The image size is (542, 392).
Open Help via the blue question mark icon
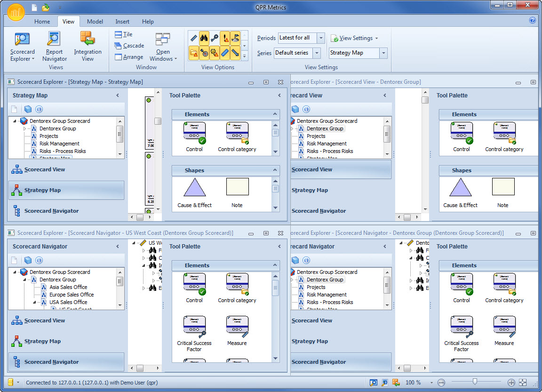pyautogui.click(x=532, y=20)
